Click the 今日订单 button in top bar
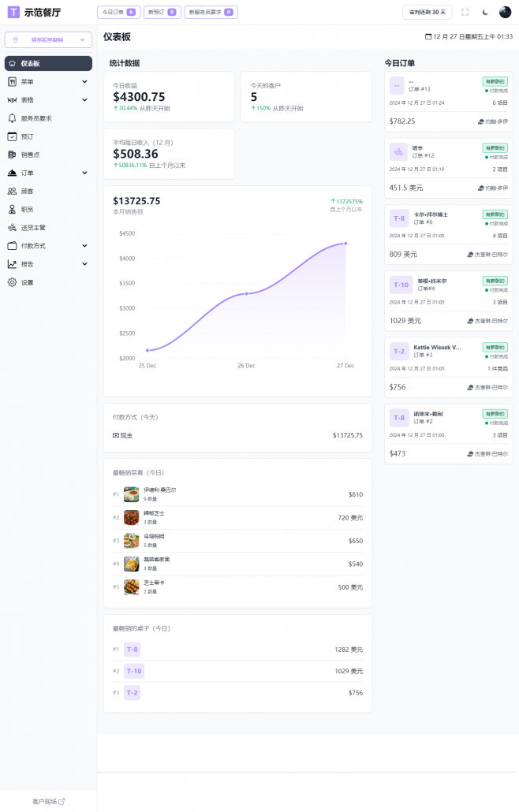519x812 pixels. pyautogui.click(x=118, y=12)
